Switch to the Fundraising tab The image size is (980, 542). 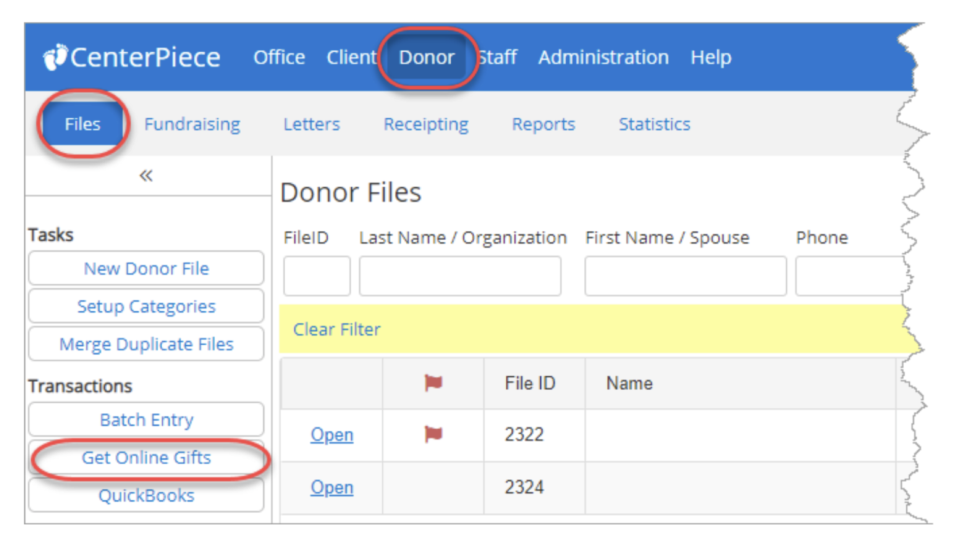[192, 124]
